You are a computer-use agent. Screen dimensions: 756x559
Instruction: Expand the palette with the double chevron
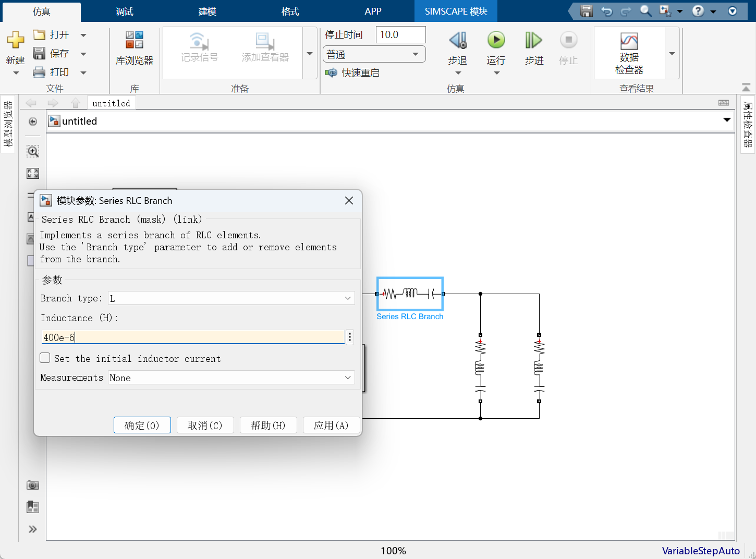(x=33, y=529)
